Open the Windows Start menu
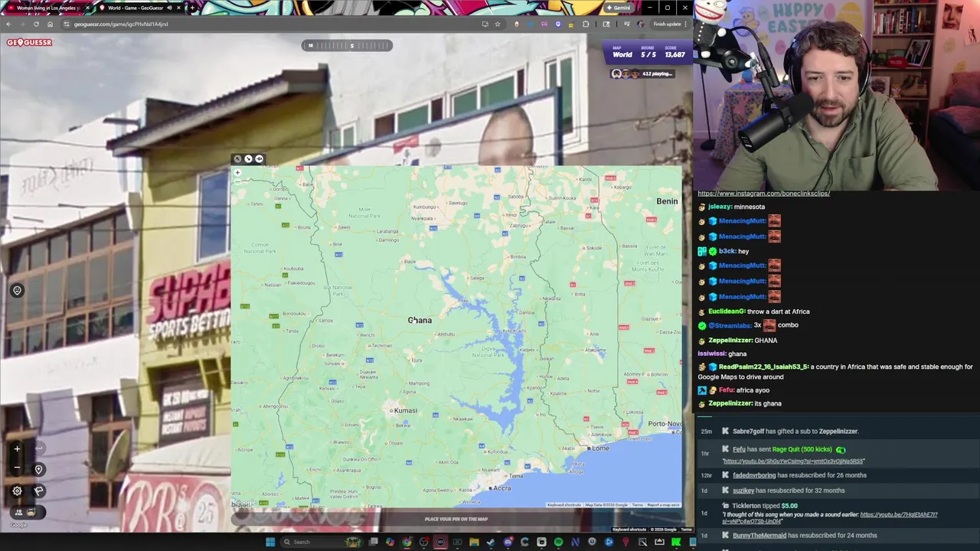980x551 pixels. click(x=269, y=542)
